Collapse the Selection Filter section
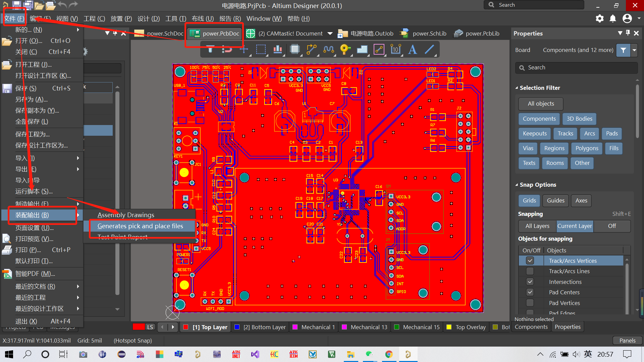The width and height of the screenshot is (644, 362). pyautogui.click(x=517, y=88)
